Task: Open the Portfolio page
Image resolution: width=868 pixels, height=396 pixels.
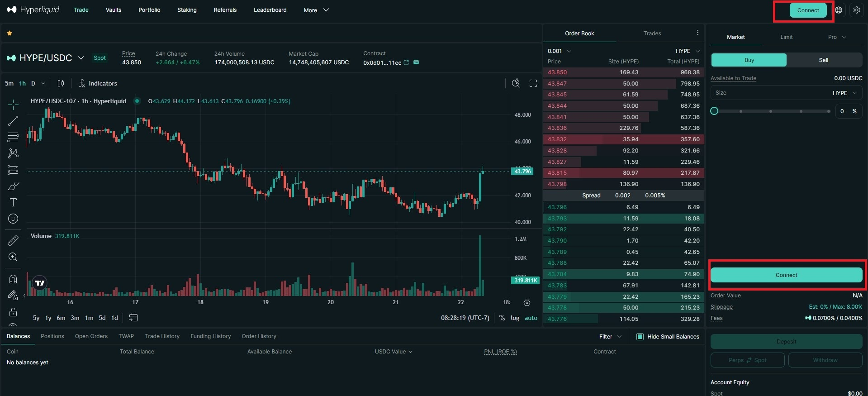Action: pyautogui.click(x=149, y=10)
